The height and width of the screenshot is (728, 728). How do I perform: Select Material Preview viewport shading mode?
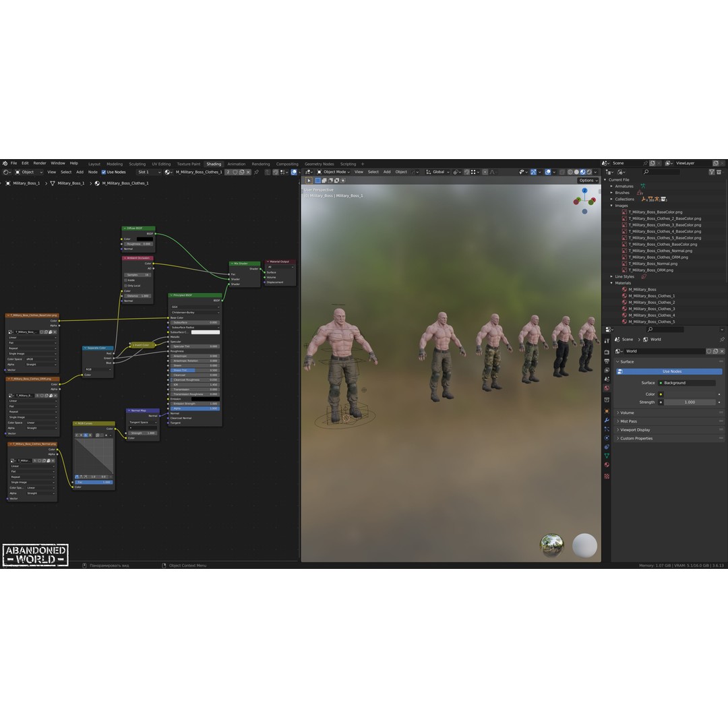point(583,173)
